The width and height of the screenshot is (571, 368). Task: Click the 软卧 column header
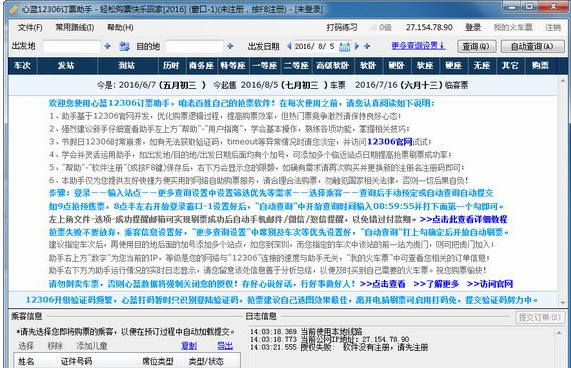(368, 66)
